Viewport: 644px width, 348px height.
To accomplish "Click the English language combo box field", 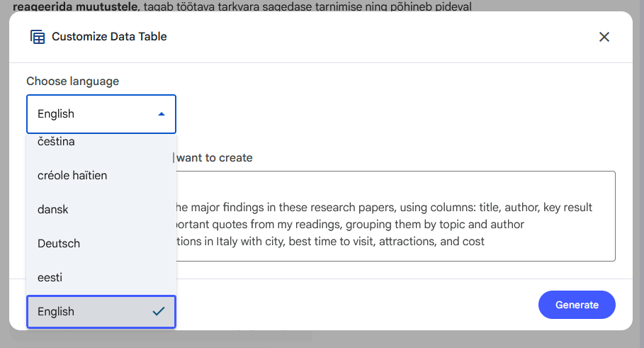I will (x=92, y=114).
